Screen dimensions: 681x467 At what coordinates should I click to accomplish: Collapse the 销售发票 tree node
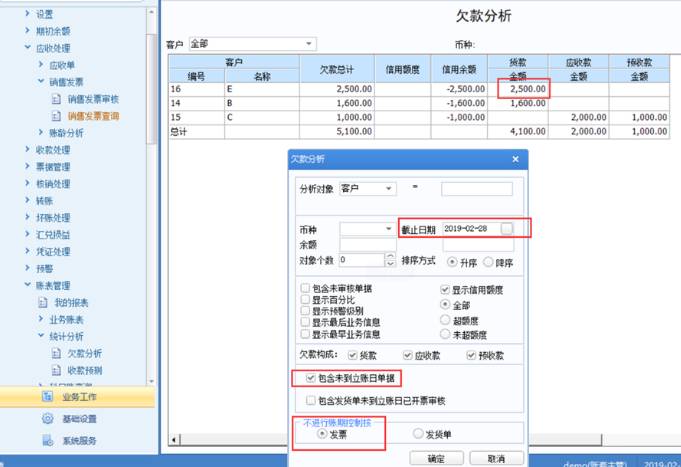(41, 81)
